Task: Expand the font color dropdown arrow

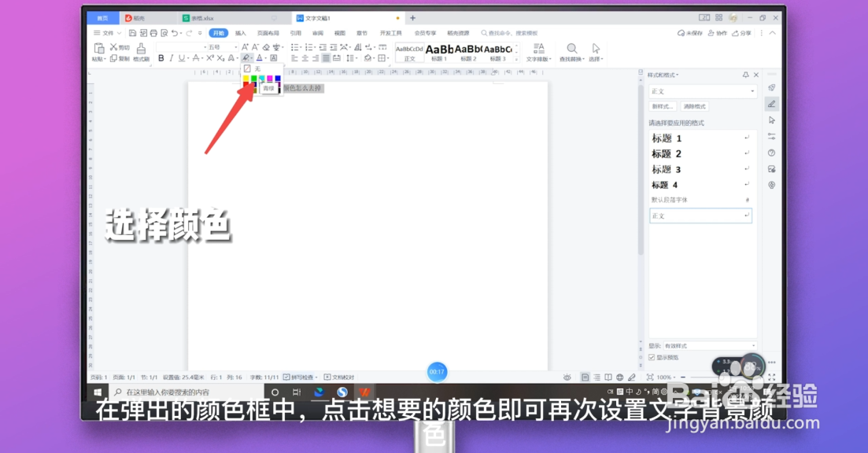Action: 265,58
